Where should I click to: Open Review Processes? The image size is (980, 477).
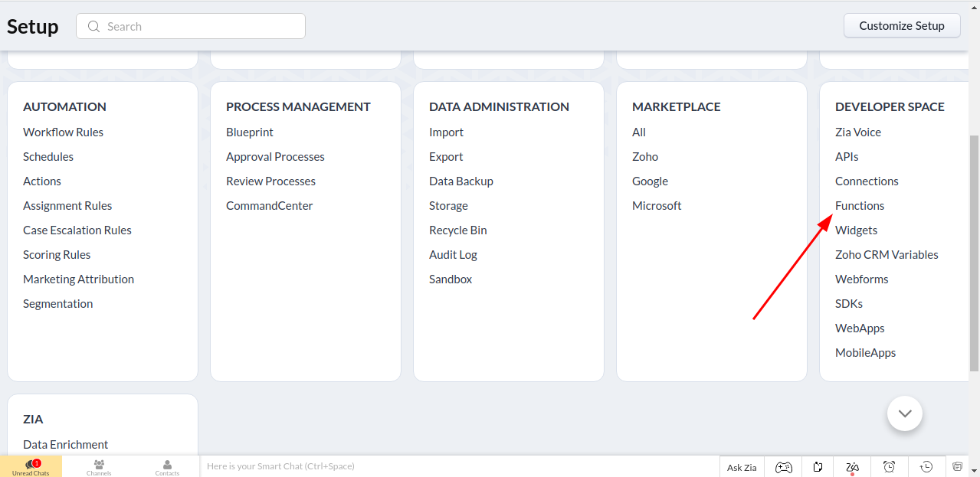point(270,181)
